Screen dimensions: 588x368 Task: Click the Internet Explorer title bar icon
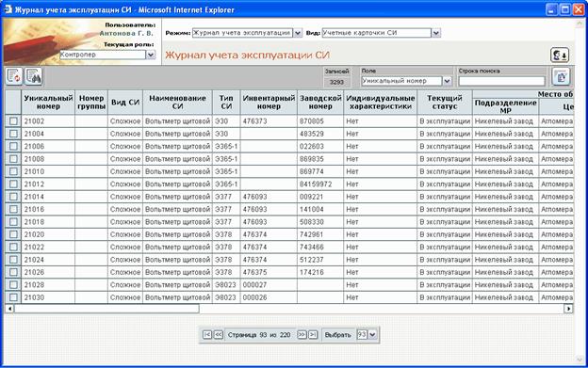8,9
